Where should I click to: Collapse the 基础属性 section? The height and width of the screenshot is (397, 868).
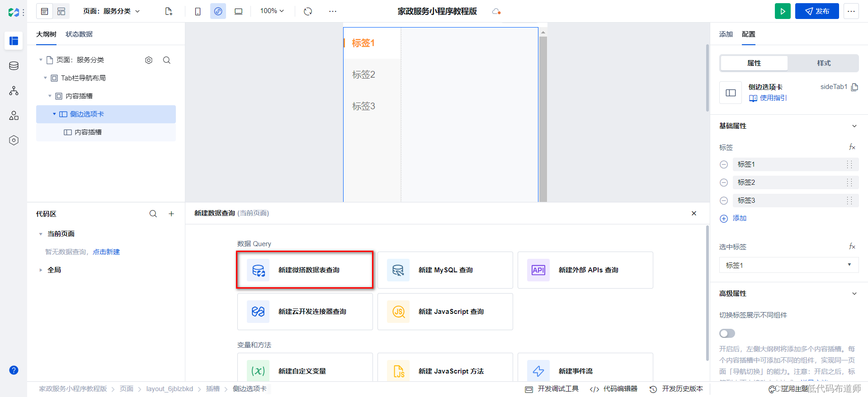[854, 126]
